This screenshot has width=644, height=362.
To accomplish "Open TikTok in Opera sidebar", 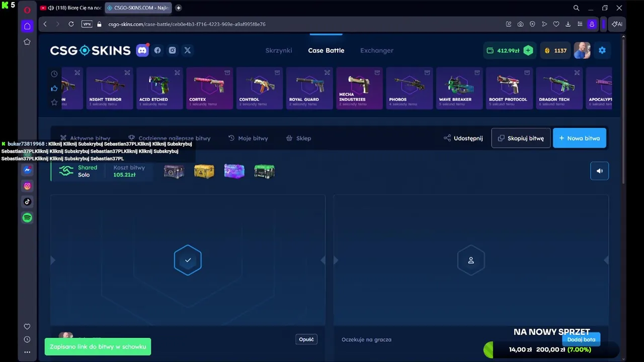I will pyautogui.click(x=27, y=202).
